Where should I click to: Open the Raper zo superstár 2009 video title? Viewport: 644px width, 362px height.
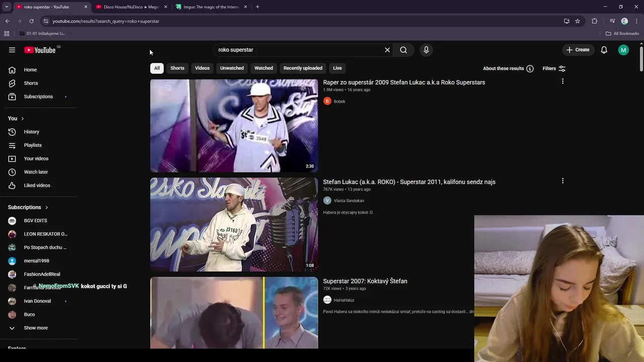coord(404,82)
